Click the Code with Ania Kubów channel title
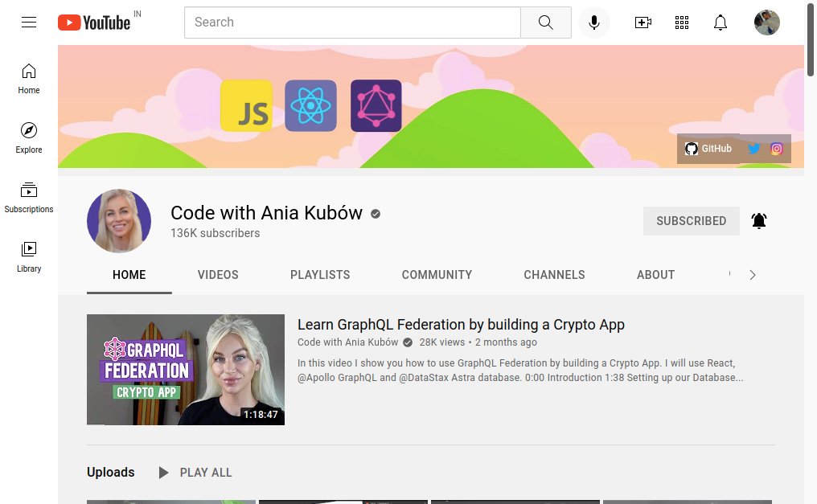Screen dimensions: 817x504 pyautogui.click(x=266, y=213)
